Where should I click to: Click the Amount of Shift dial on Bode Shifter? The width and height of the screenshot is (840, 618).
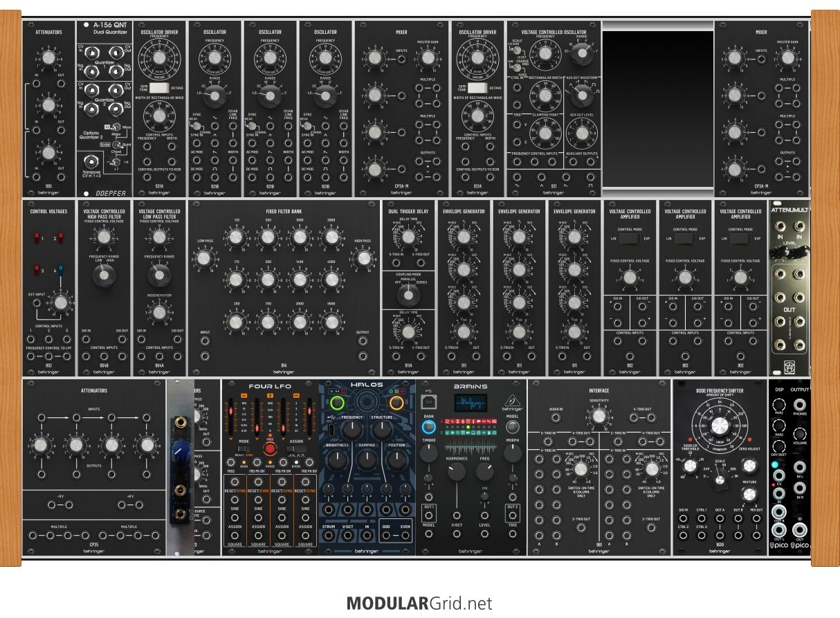pos(720,425)
